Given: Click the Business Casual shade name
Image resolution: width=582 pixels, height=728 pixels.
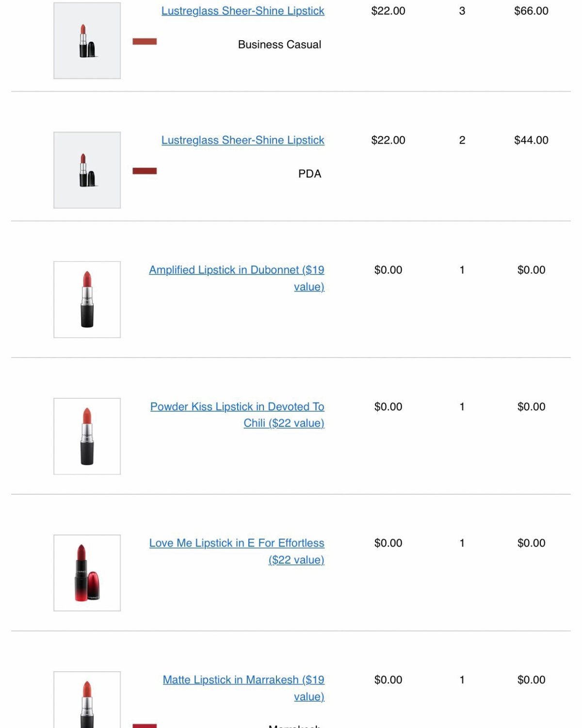Looking at the screenshot, I should 279,45.
